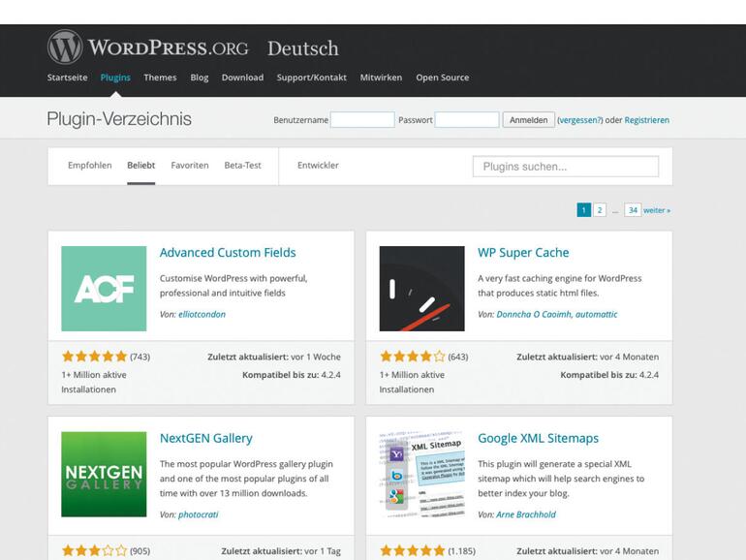Go to pagination page 2
This screenshot has width=746, height=560.
pyautogui.click(x=600, y=210)
